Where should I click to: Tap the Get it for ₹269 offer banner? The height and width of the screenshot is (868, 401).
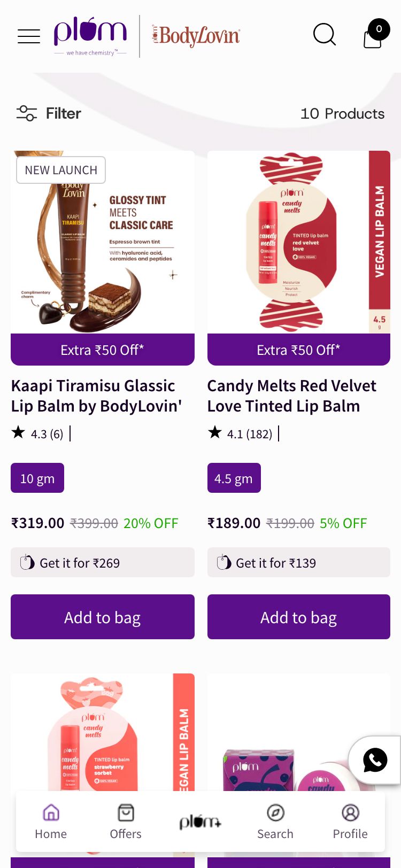(102, 562)
